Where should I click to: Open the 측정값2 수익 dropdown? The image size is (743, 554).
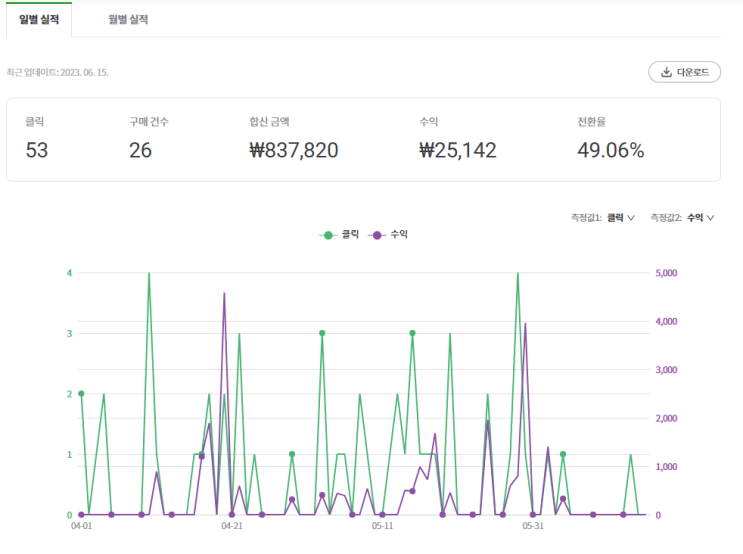(682, 218)
